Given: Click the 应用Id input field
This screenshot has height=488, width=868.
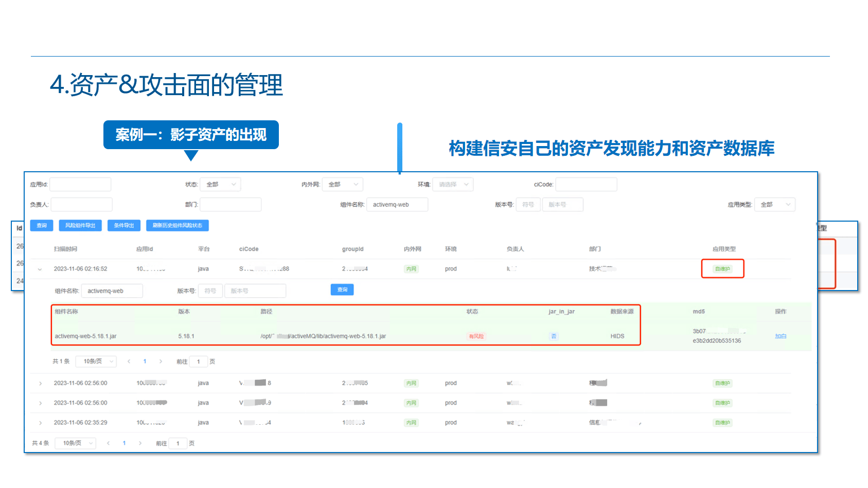Looking at the screenshot, I should 80,184.
